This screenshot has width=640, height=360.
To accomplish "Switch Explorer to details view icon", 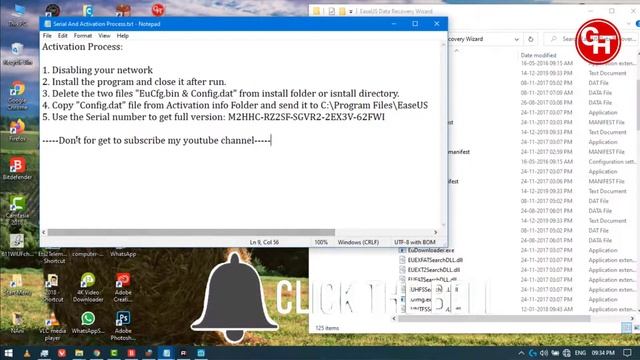I will 626,328.
